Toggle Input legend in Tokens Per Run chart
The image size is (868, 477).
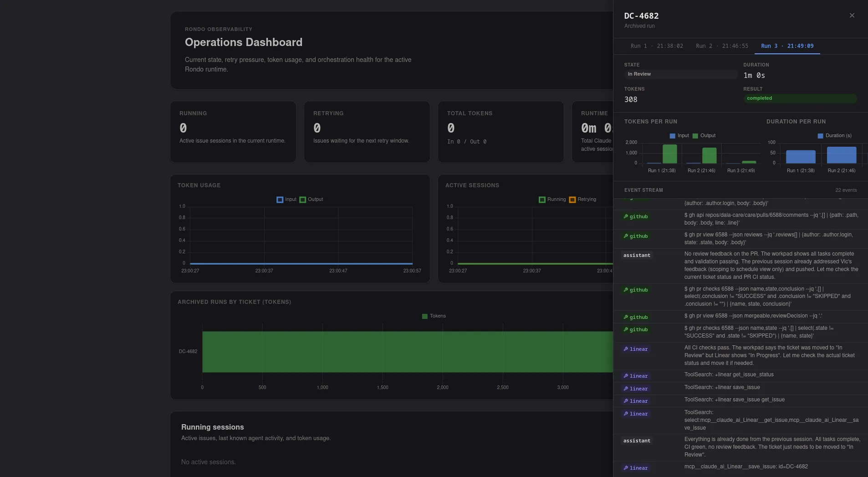pyautogui.click(x=679, y=136)
